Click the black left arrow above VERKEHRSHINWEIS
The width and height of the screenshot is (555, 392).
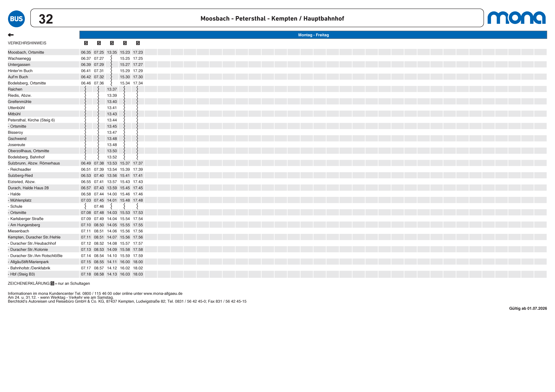coord(11,35)
